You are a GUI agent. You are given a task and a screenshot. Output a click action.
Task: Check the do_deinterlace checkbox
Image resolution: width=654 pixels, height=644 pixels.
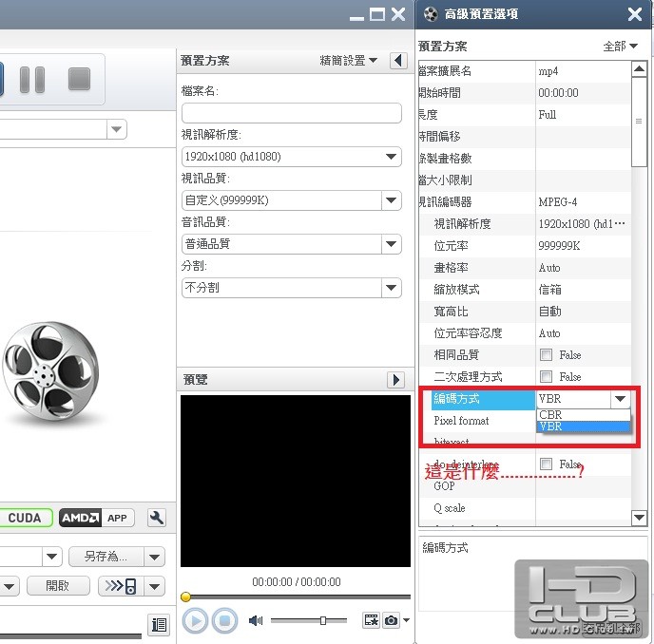coord(546,464)
